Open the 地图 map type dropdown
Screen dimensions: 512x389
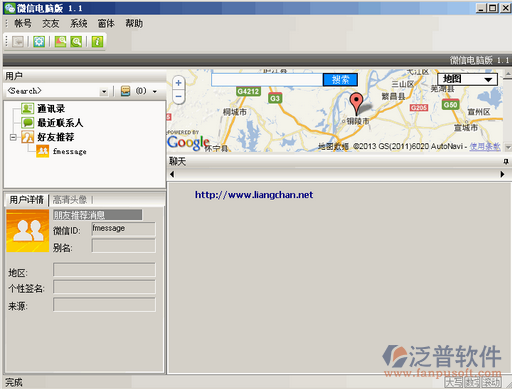pos(467,79)
